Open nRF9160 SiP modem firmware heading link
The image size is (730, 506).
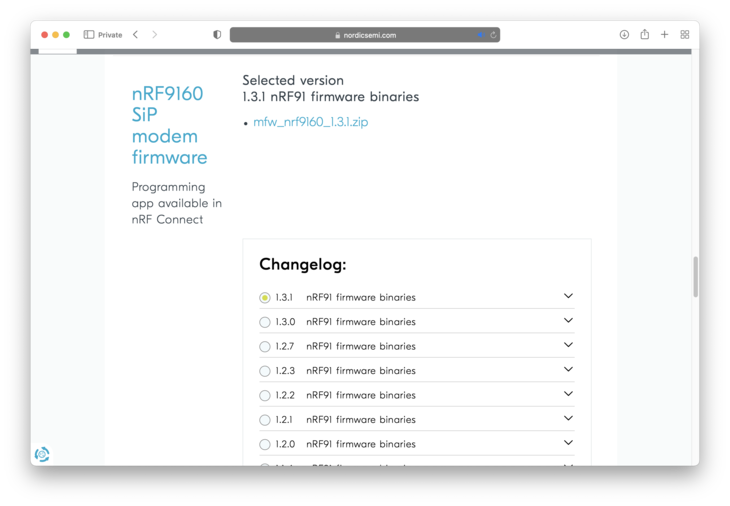[x=169, y=125]
